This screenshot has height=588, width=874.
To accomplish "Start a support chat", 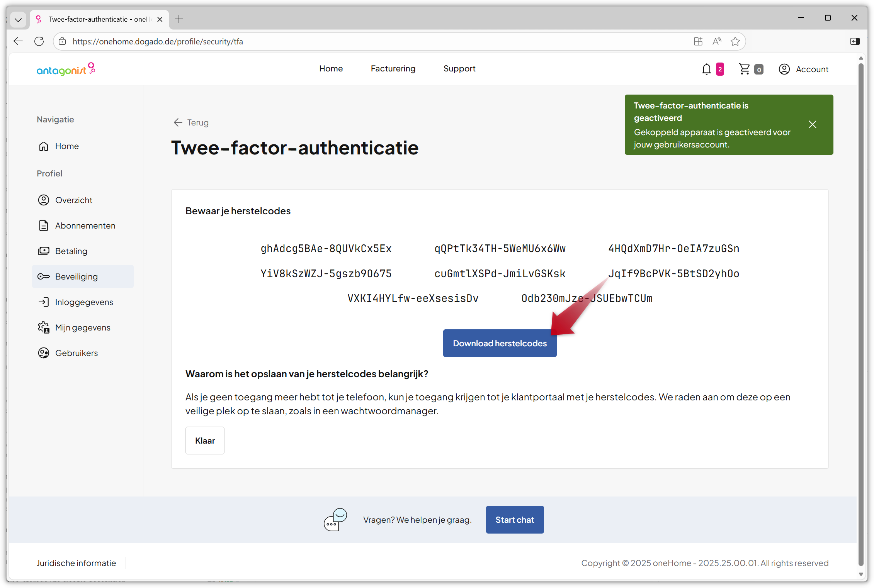I will coord(515,520).
